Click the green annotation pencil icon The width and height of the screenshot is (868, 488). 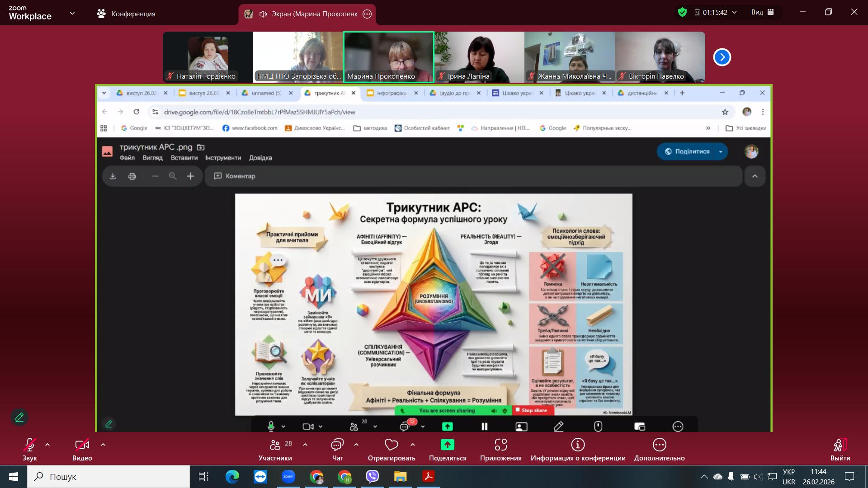[x=19, y=417]
